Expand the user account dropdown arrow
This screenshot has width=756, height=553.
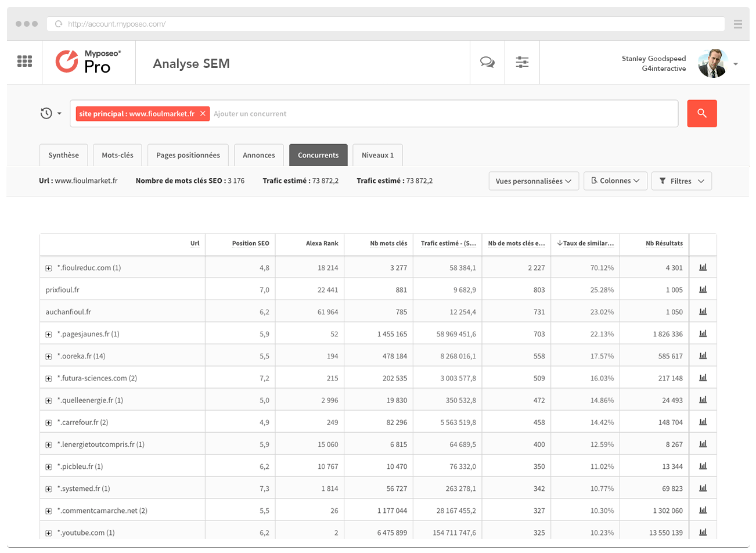coord(736,64)
